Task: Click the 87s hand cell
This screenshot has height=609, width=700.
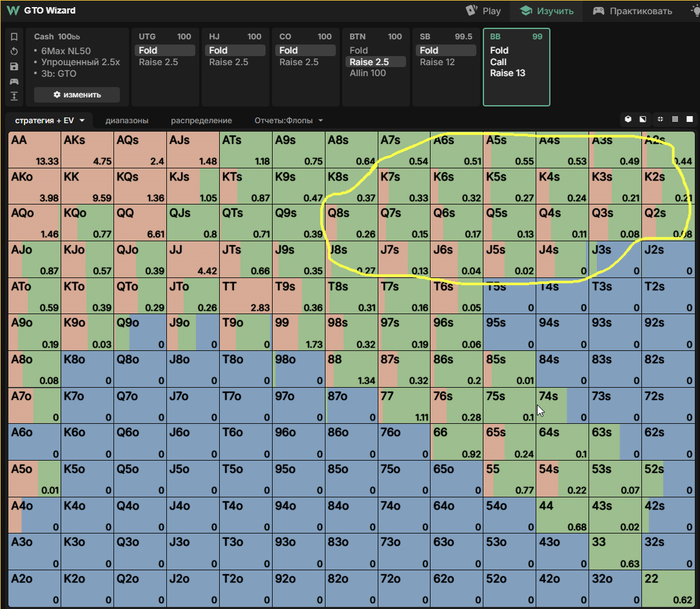Action: click(404, 369)
